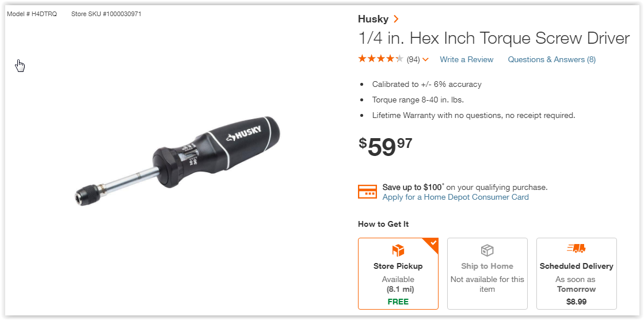Click the Write a Review link

[467, 59]
